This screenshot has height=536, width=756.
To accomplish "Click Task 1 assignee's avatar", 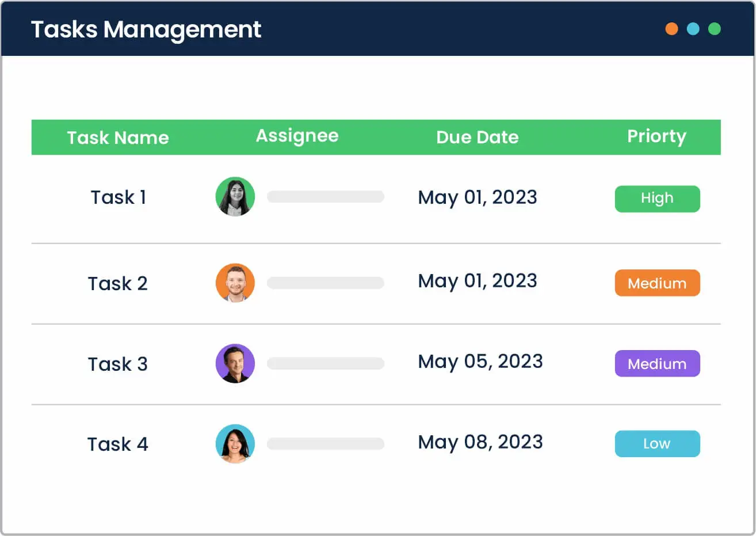I will 235,197.
